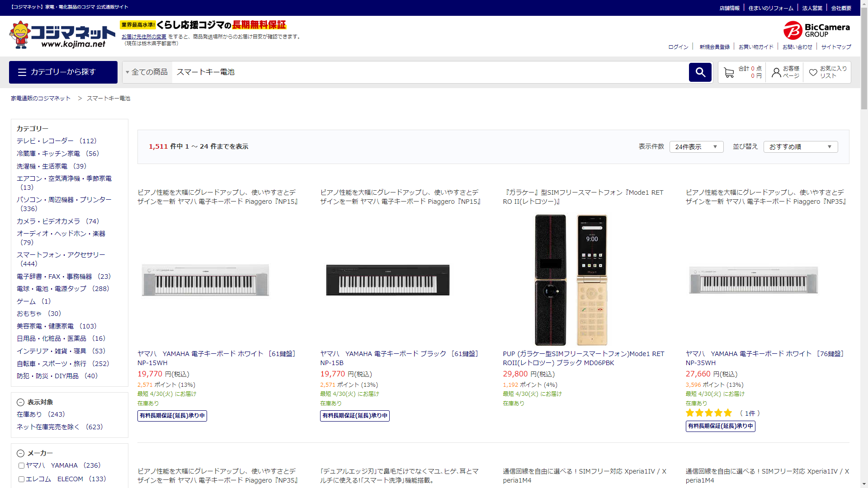Image resolution: width=868 pixels, height=488 pixels.
Task: Click the Kojima Net logo
Action: pos(62,35)
